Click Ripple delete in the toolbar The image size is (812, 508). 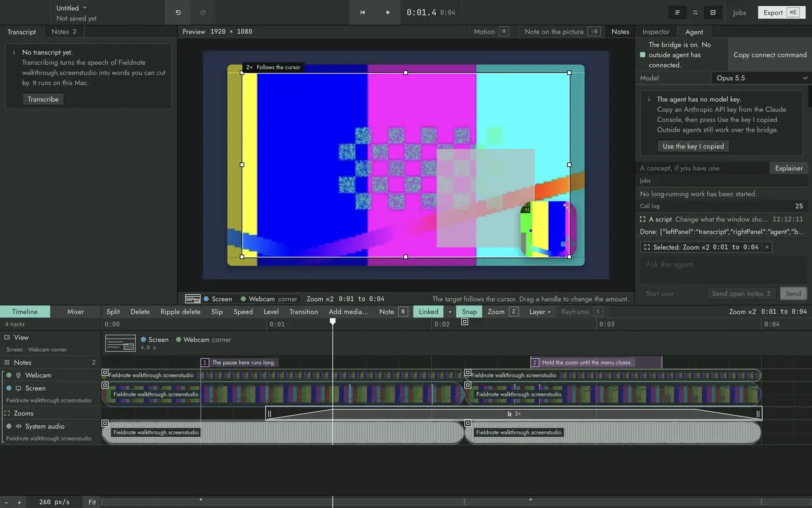(x=180, y=312)
